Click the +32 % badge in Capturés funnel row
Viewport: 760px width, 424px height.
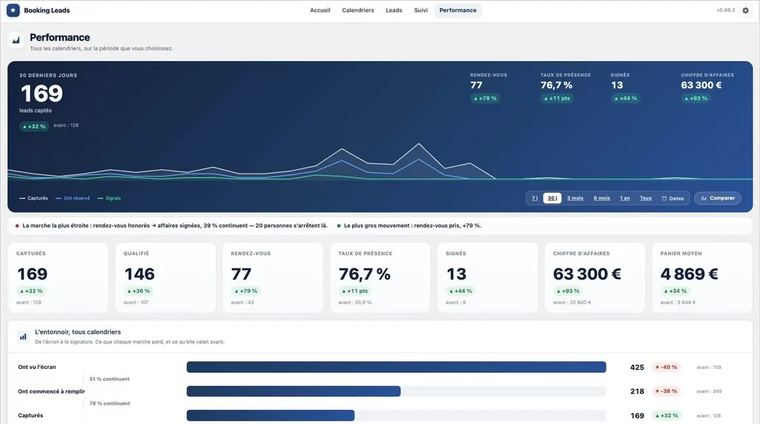pyautogui.click(x=666, y=415)
